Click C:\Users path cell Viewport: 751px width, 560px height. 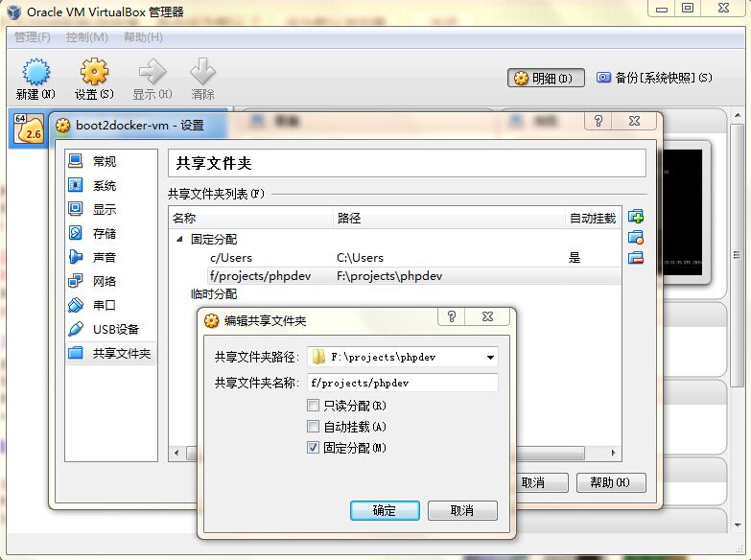(361, 258)
